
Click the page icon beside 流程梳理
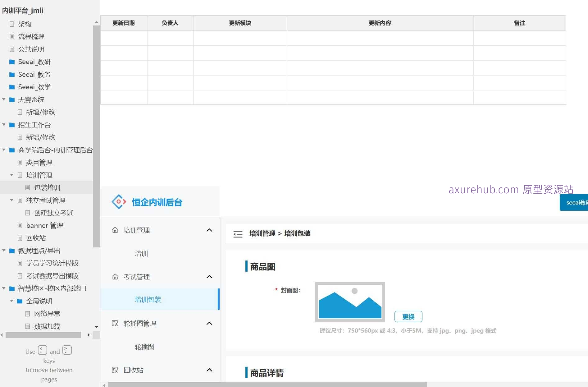pos(12,37)
